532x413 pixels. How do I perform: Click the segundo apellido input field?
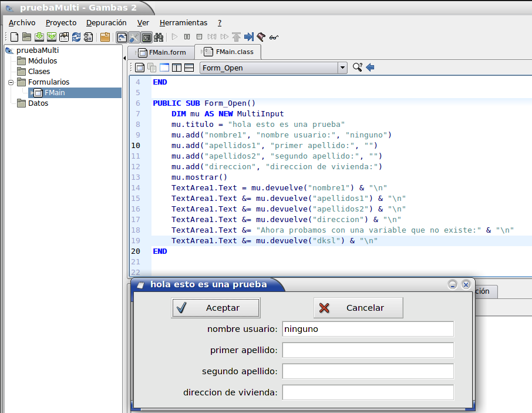[x=368, y=371]
